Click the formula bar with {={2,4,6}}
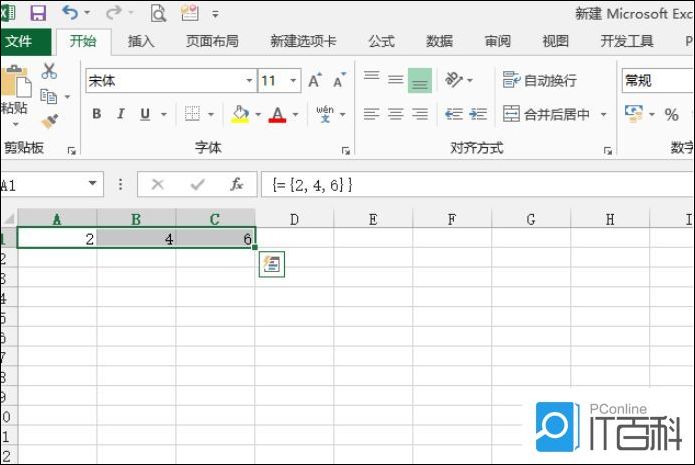The height and width of the screenshot is (465, 695). click(478, 184)
